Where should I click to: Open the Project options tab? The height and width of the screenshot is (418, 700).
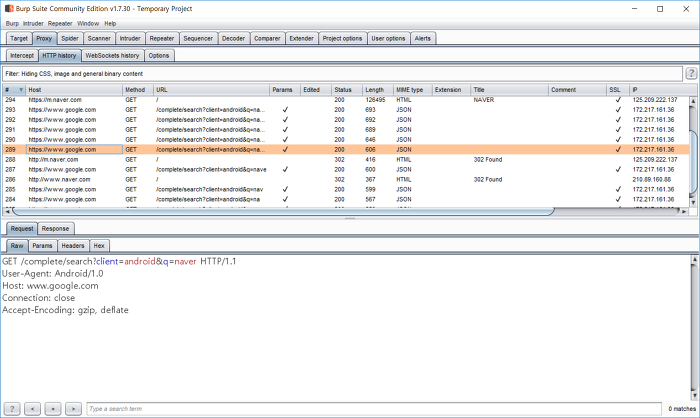[x=342, y=38]
